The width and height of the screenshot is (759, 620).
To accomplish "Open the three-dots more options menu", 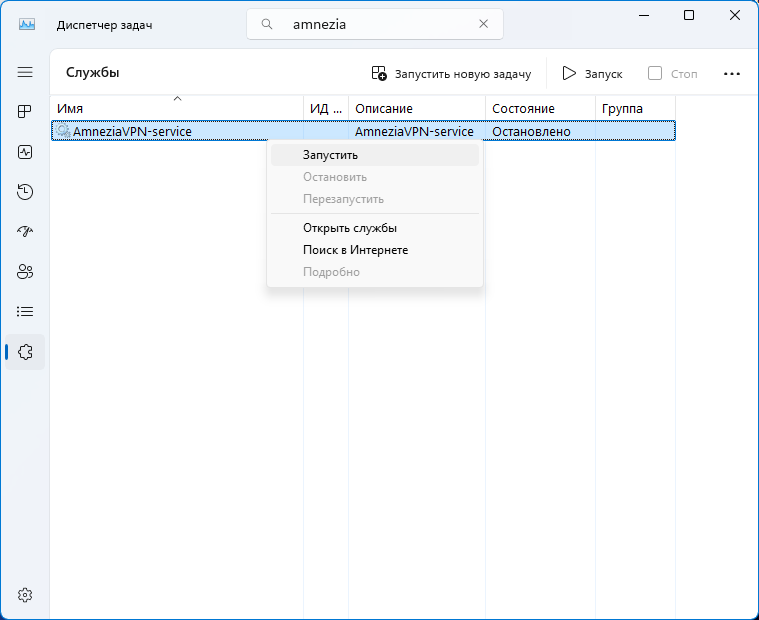I will tap(731, 74).
